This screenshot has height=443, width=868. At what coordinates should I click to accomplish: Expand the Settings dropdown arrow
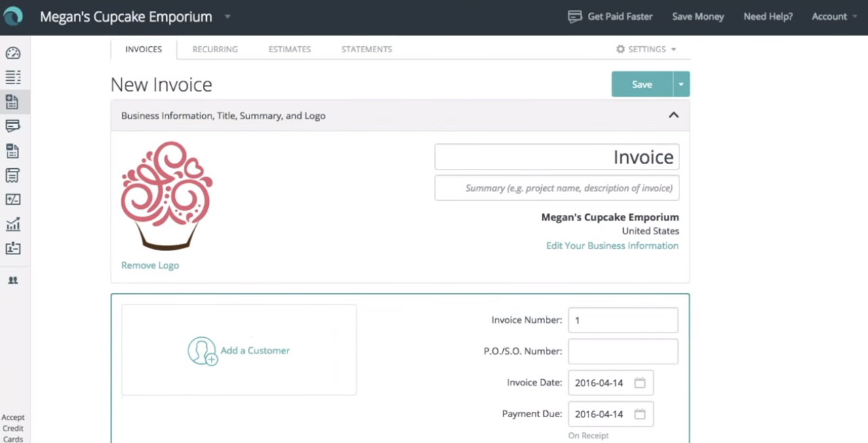point(673,50)
